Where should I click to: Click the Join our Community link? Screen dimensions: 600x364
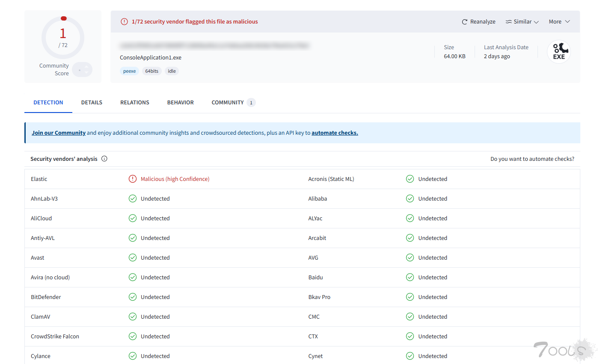click(59, 133)
